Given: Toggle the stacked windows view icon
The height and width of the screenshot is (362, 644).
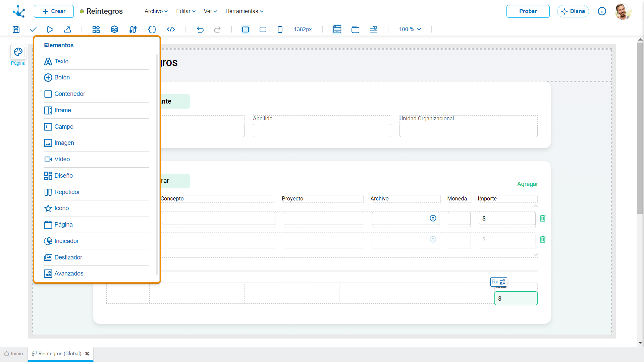Looking at the screenshot, I should point(355,29).
